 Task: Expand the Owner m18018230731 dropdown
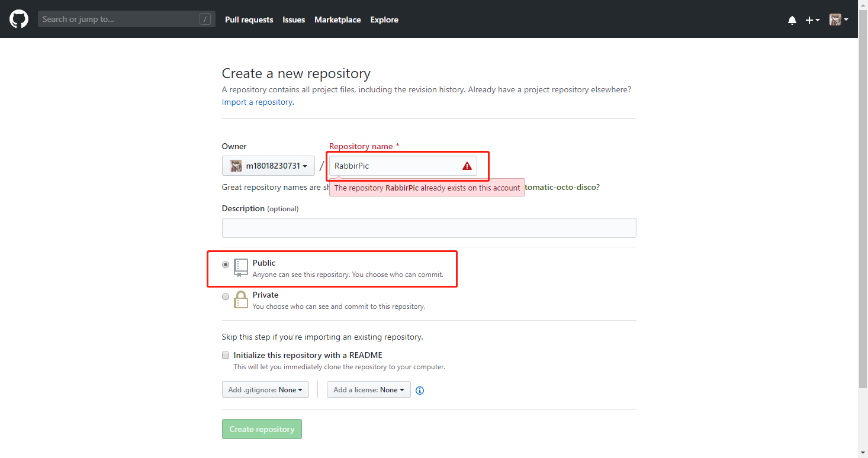(268, 166)
